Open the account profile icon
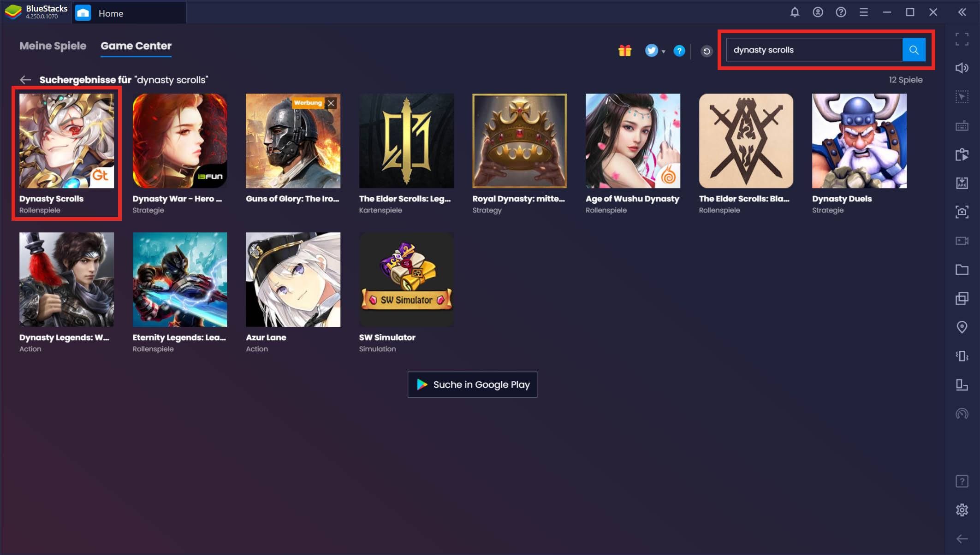This screenshot has height=555, width=980. [x=818, y=12]
